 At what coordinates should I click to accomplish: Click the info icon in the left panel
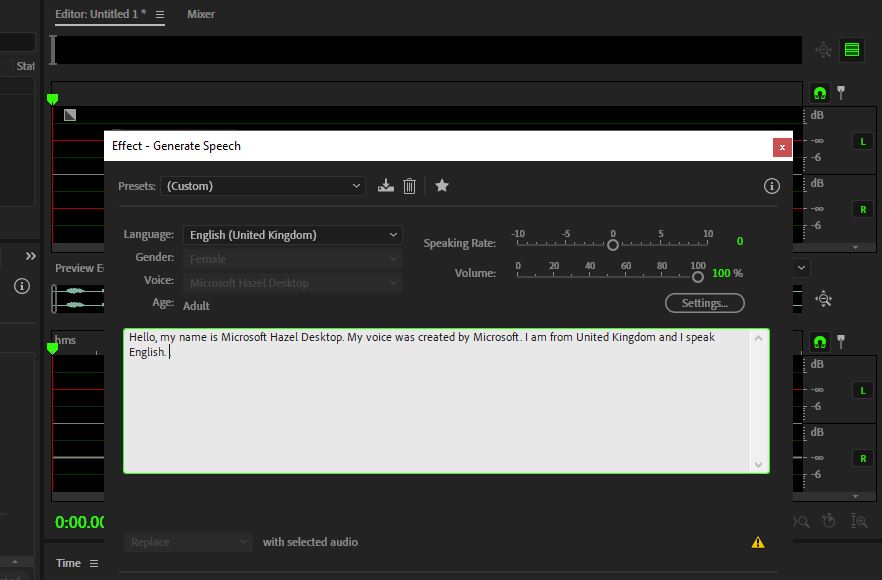[22, 286]
